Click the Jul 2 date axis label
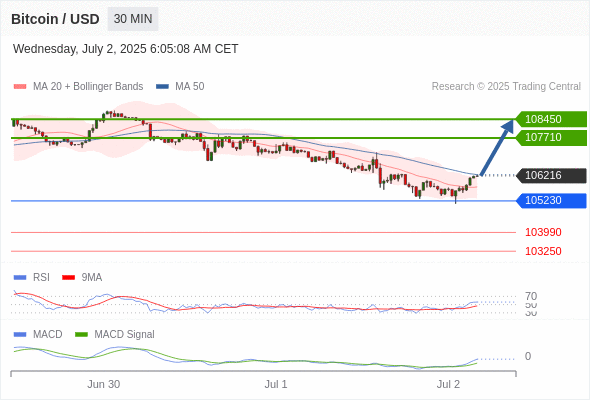 pos(448,384)
